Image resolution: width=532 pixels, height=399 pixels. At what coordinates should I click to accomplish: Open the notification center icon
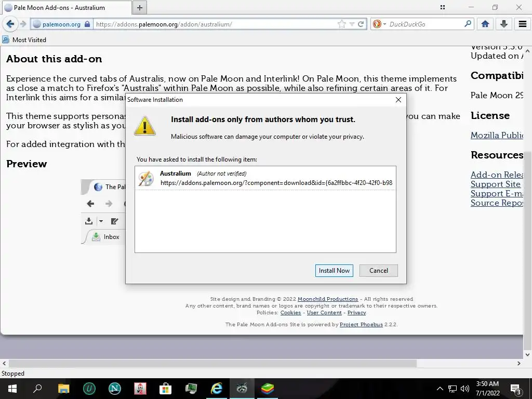(x=515, y=389)
